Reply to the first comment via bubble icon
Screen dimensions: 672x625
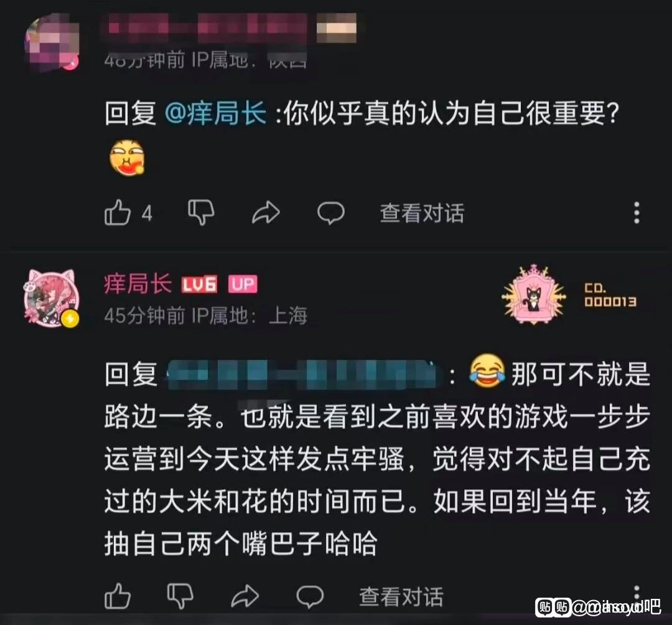tap(330, 213)
